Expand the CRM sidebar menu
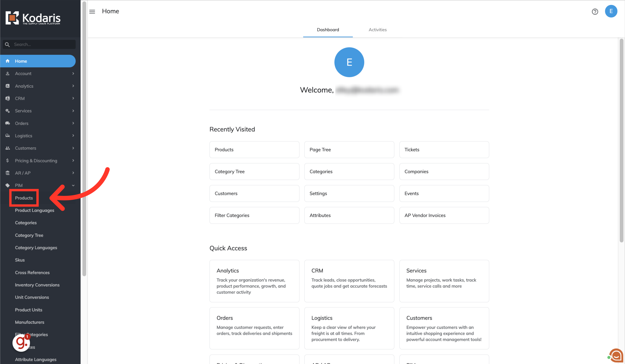 20,98
